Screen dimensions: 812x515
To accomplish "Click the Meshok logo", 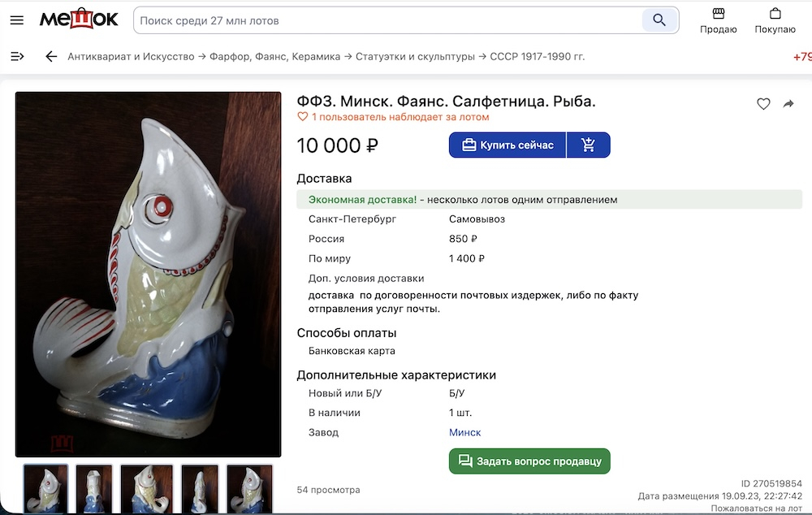I will pyautogui.click(x=79, y=19).
